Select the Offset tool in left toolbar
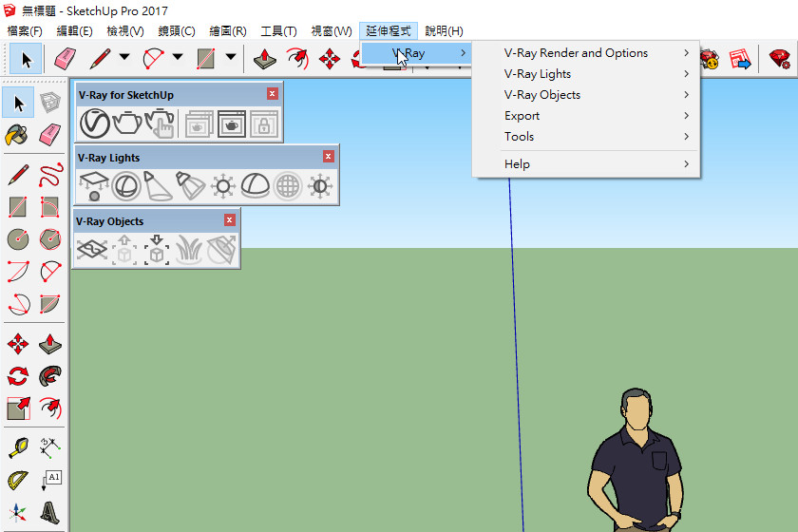The width and height of the screenshot is (798, 532). 50,408
